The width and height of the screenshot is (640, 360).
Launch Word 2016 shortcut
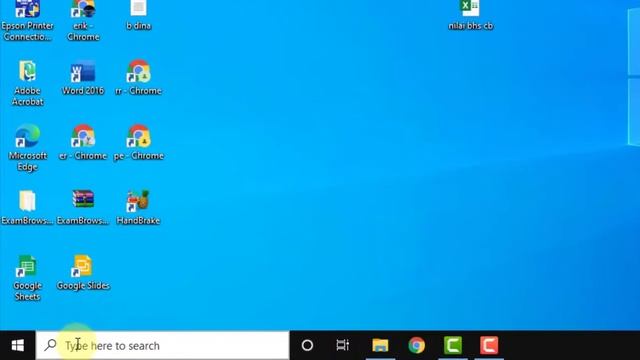pyautogui.click(x=83, y=78)
